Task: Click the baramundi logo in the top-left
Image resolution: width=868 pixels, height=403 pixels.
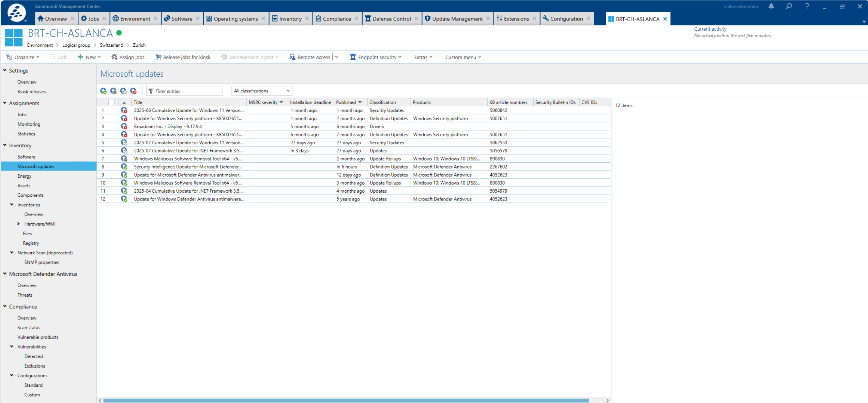Action: pos(16,13)
